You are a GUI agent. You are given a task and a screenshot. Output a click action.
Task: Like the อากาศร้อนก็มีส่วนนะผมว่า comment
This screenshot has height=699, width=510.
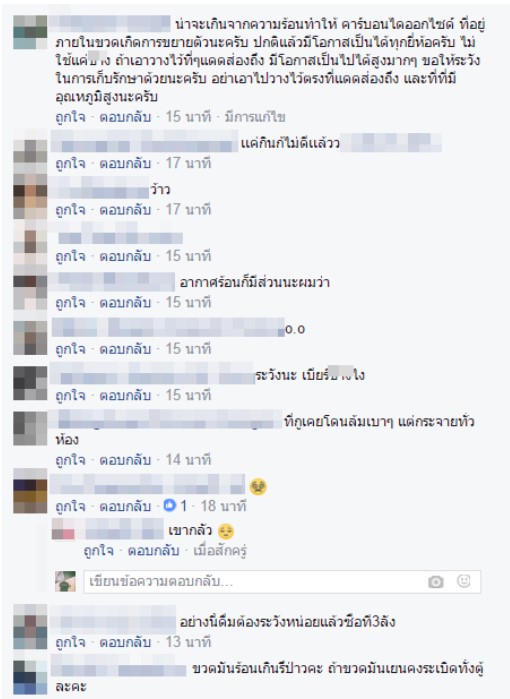pos(70,303)
